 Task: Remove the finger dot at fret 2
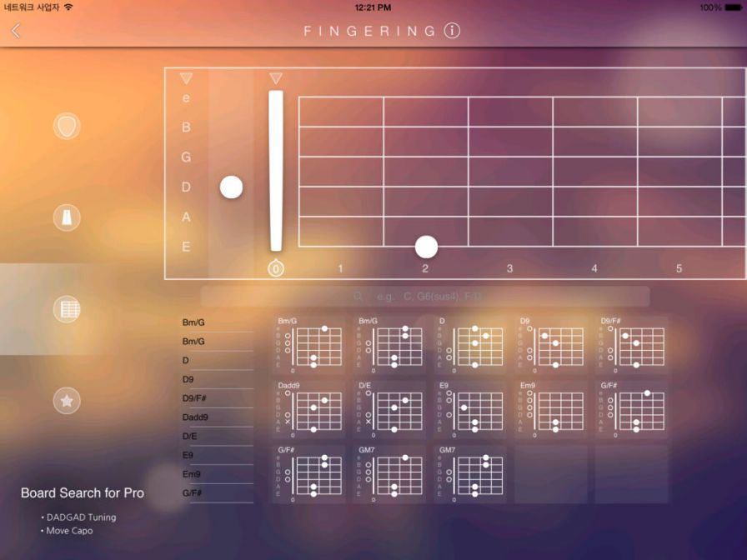(426, 247)
